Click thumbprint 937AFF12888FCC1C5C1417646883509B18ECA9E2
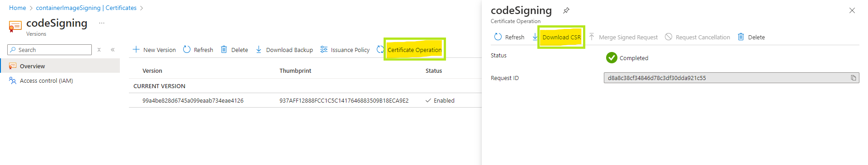868x165 pixels. (x=344, y=100)
